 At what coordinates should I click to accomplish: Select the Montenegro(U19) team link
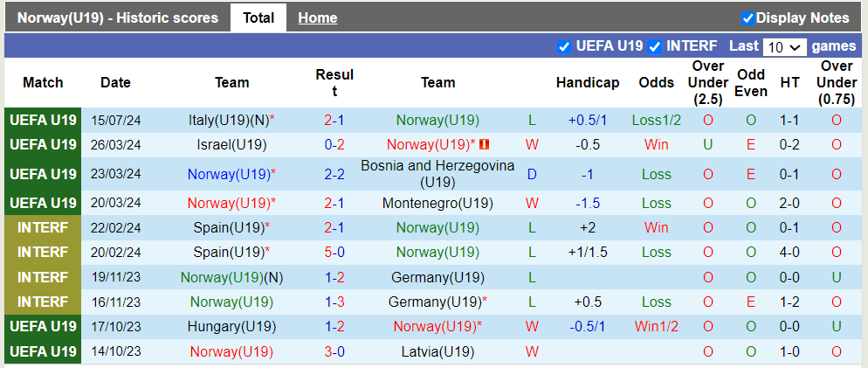coord(437,204)
